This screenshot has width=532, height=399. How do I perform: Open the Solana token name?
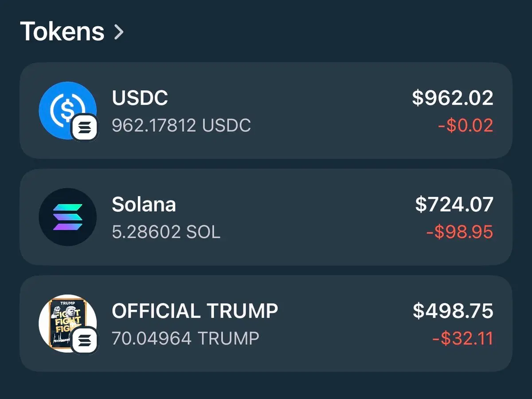tap(144, 205)
